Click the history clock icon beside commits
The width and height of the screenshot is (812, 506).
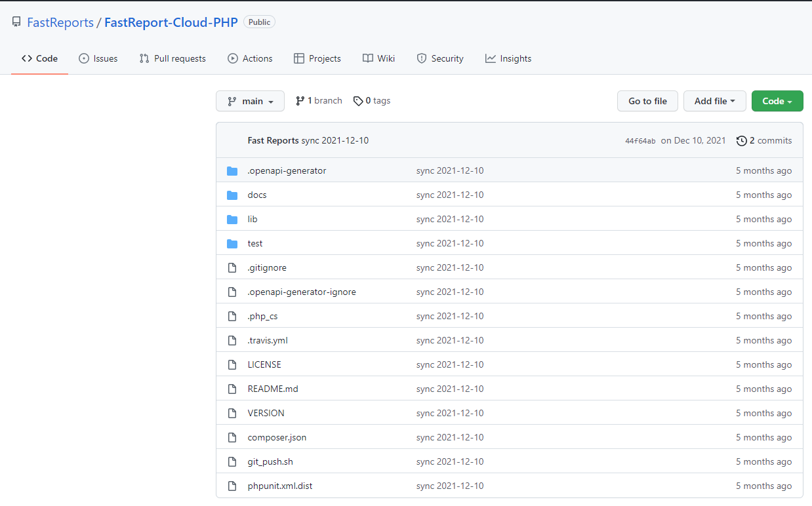click(742, 141)
